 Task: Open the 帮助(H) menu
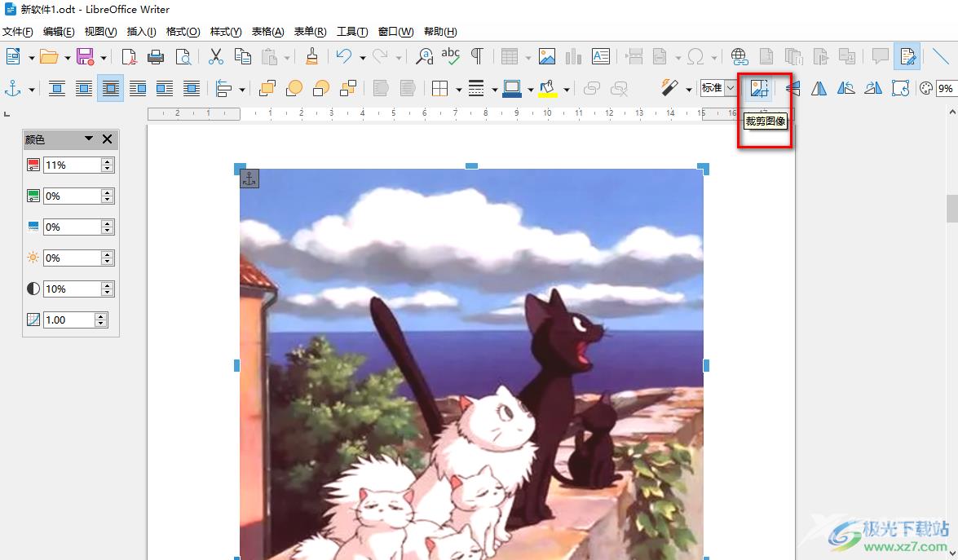tap(440, 32)
